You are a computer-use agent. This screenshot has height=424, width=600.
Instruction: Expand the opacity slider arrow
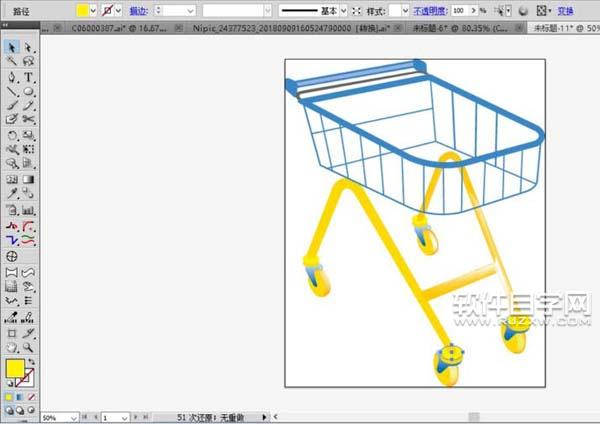474,11
